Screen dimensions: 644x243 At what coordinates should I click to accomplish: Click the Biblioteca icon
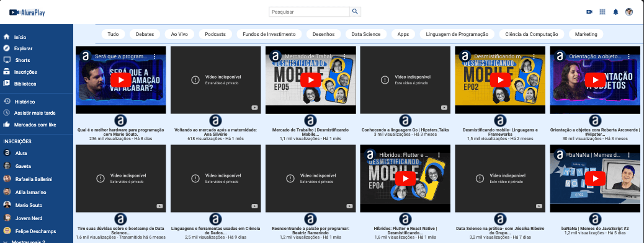tap(7, 84)
